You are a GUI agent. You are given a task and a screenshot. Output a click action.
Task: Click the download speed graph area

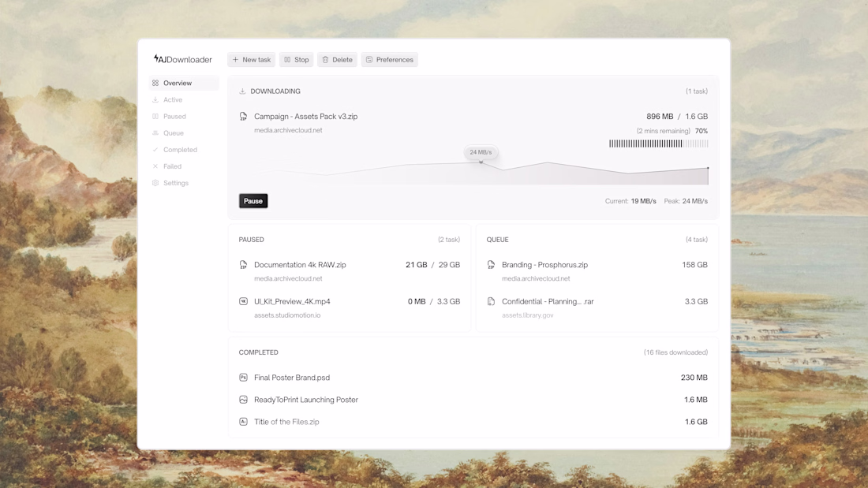point(473,173)
